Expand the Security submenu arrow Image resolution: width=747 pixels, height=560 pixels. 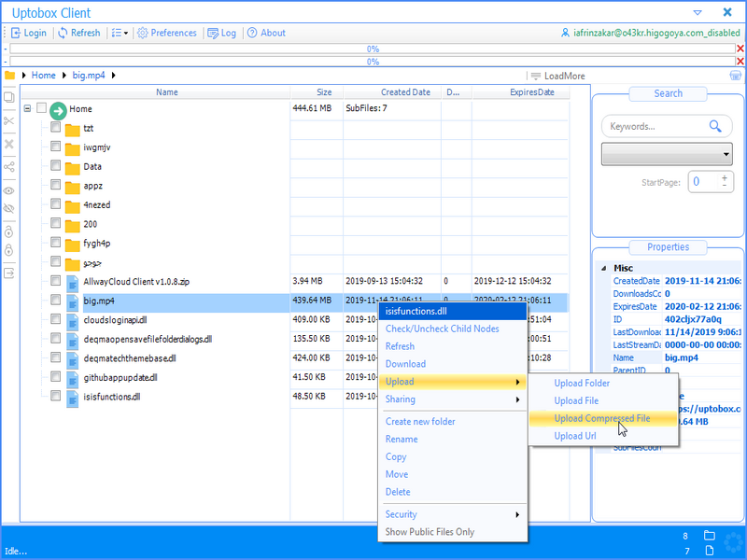tap(517, 515)
